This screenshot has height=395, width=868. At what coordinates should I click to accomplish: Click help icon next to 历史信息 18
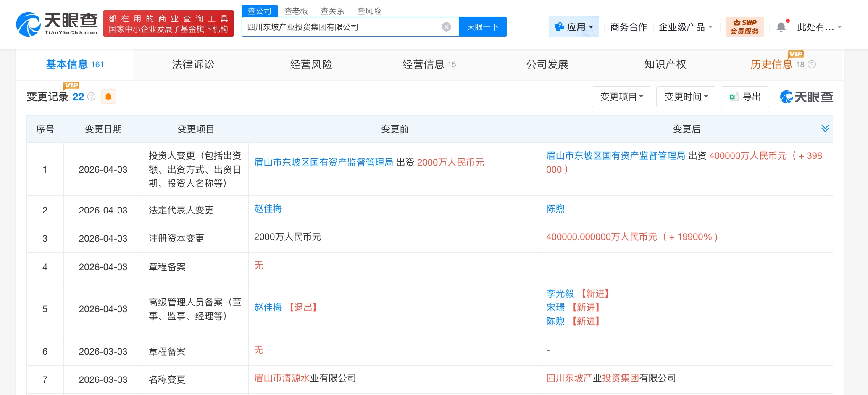click(x=812, y=64)
